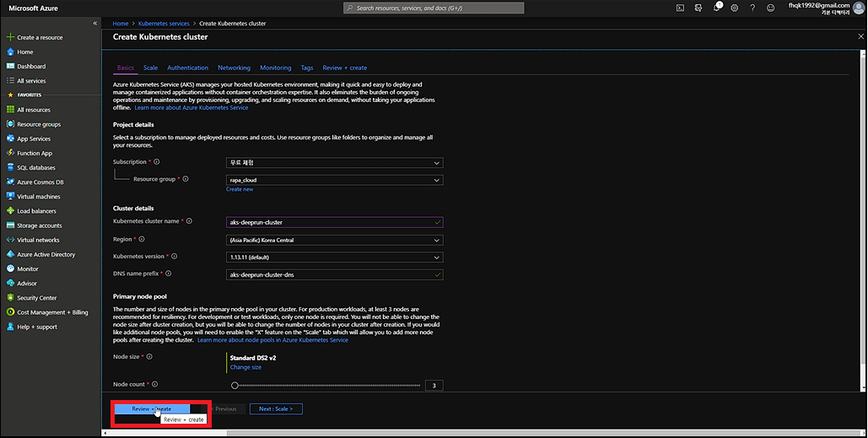Open Advisor icon in sidebar
This screenshot has width=868, height=438.
pos(10,283)
